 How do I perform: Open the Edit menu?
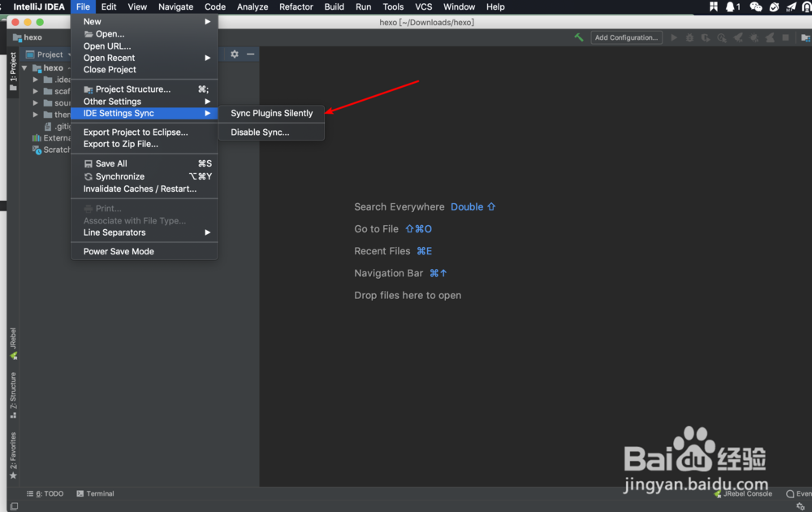click(x=108, y=7)
